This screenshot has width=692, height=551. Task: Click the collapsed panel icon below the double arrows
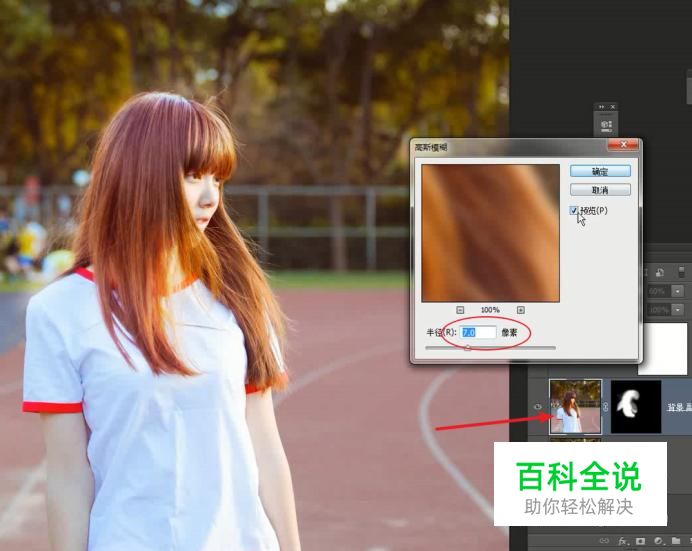pos(606,126)
